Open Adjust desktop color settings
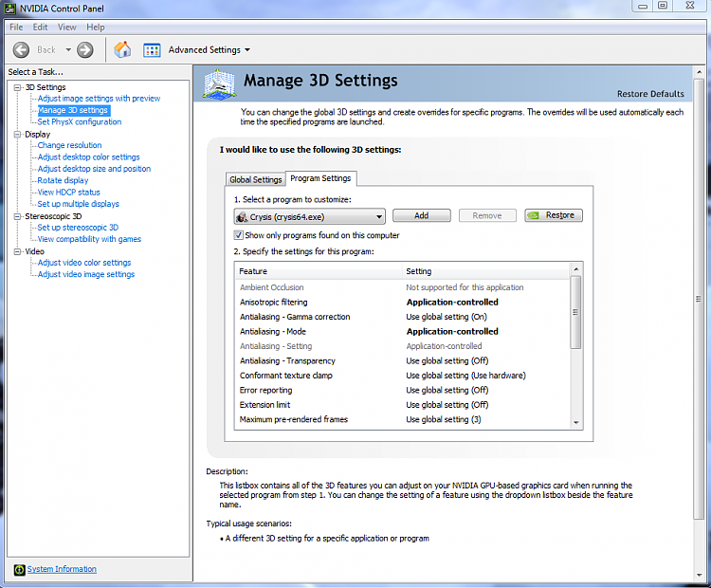This screenshot has width=711, height=588. point(88,157)
